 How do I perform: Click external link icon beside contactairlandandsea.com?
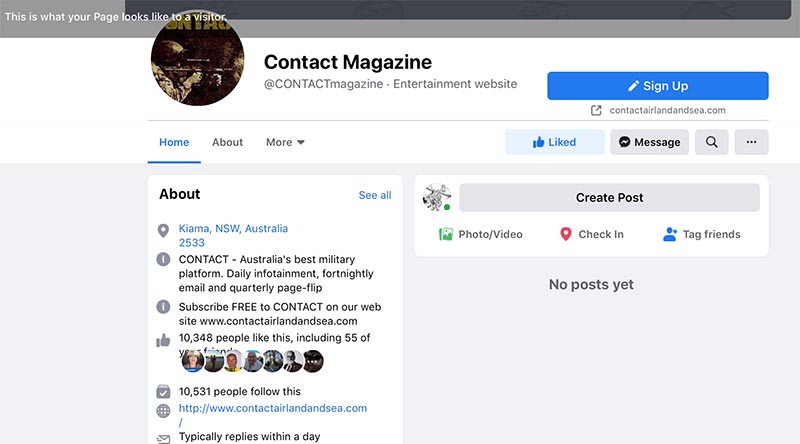(x=596, y=110)
